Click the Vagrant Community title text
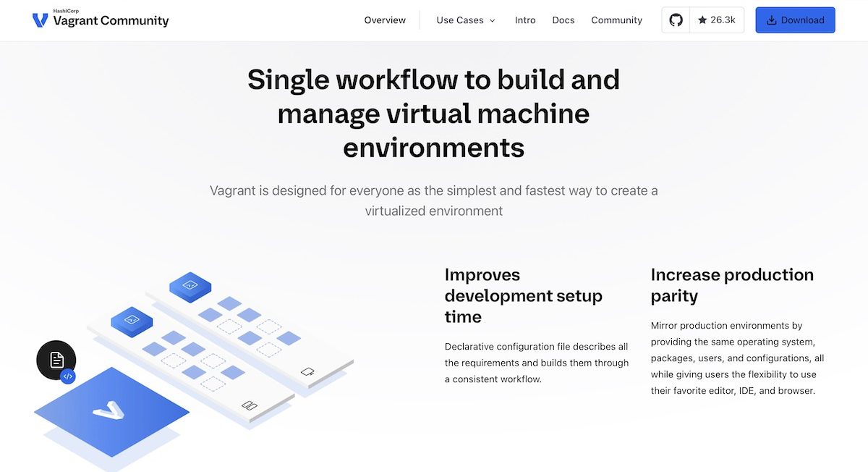Image resolution: width=868 pixels, height=472 pixels. click(111, 21)
